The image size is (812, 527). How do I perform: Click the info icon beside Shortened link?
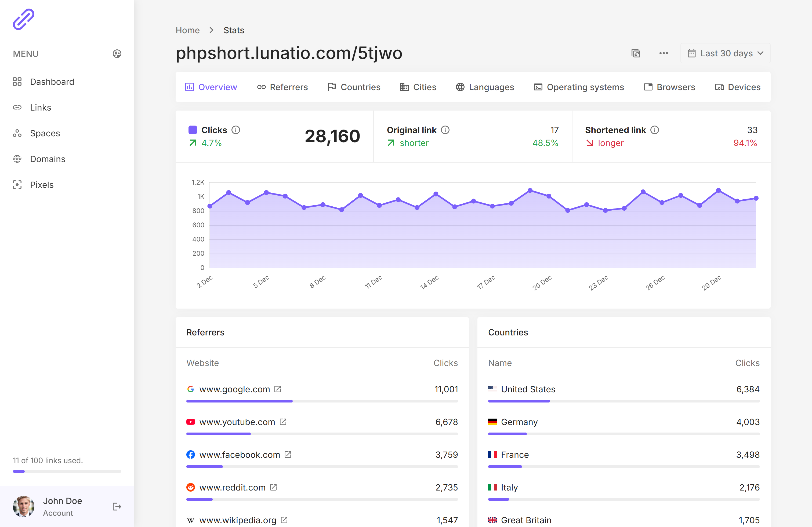coord(654,130)
